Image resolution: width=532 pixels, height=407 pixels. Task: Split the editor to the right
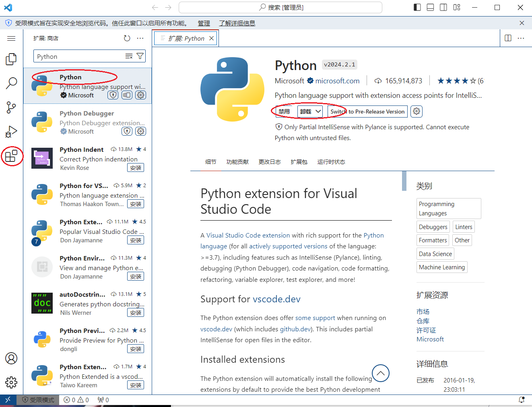508,38
